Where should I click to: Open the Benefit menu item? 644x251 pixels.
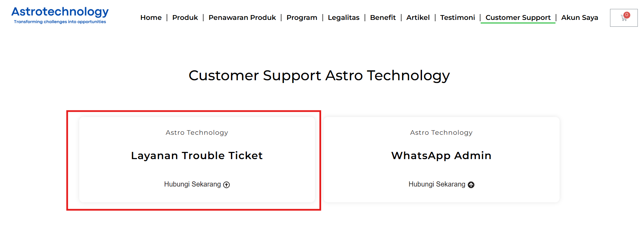(383, 17)
